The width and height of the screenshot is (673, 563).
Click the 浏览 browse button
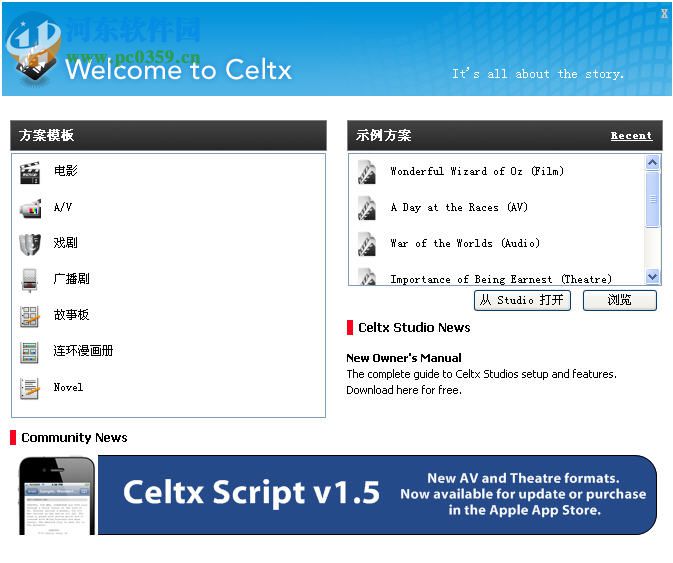[x=619, y=300]
